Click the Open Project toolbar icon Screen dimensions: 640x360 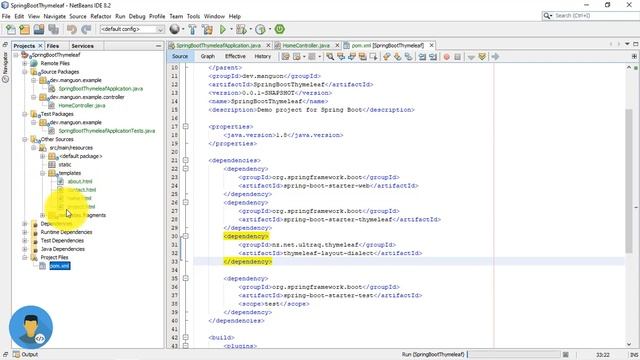[39, 29]
